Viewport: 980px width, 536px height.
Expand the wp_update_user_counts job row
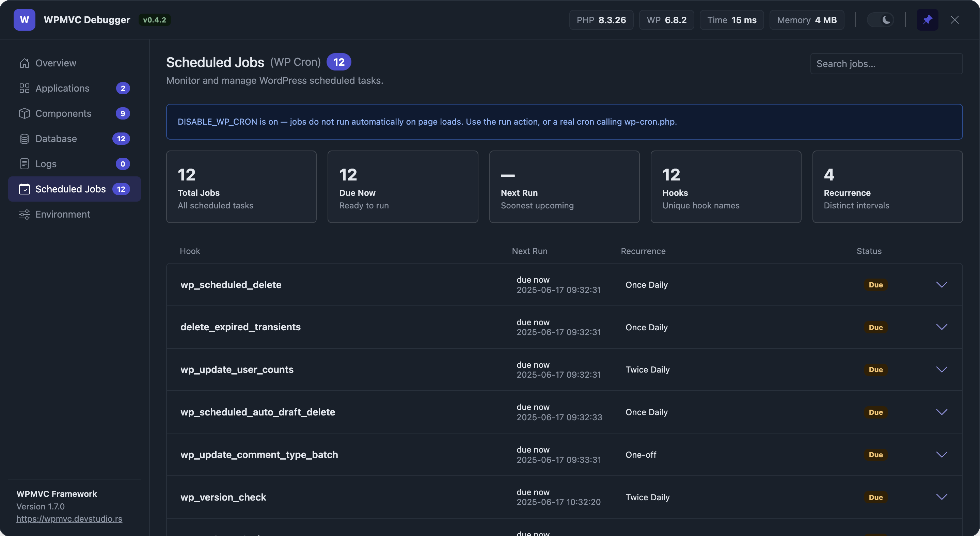[942, 369]
